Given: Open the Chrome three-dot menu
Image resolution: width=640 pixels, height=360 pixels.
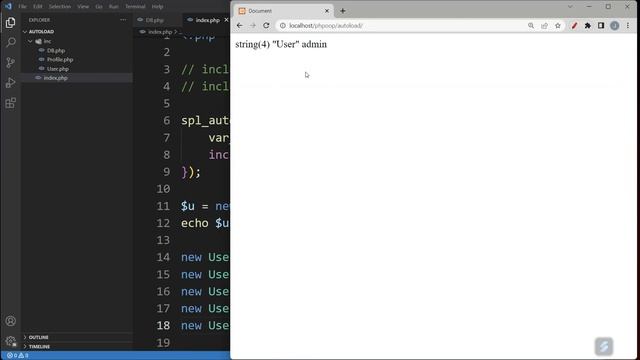Looking at the screenshot, I should point(628,26).
